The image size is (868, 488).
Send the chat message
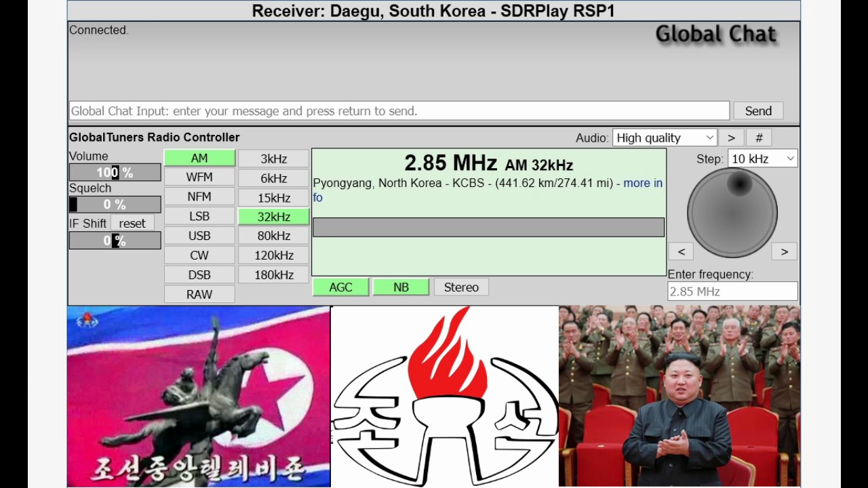click(x=758, y=111)
